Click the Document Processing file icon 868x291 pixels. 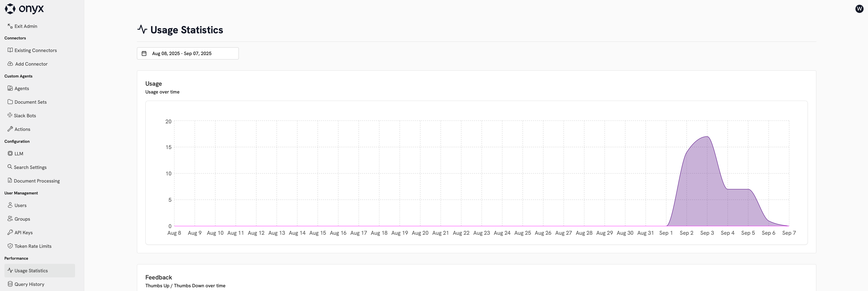[x=10, y=181]
